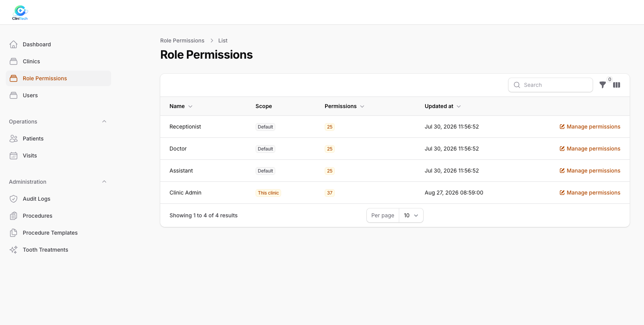This screenshot has height=325, width=644.
Task: Click the edit icon in the Receptionist row
Action: click(x=562, y=127)
